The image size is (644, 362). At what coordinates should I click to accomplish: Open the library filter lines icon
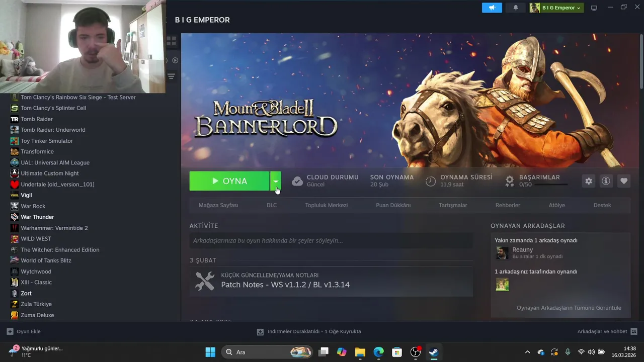click(172, 76)
